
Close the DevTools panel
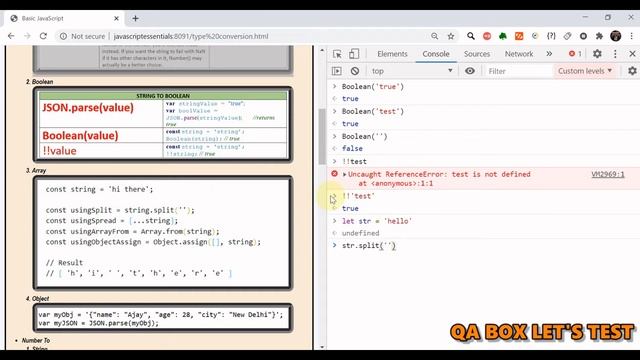[632, 54]
